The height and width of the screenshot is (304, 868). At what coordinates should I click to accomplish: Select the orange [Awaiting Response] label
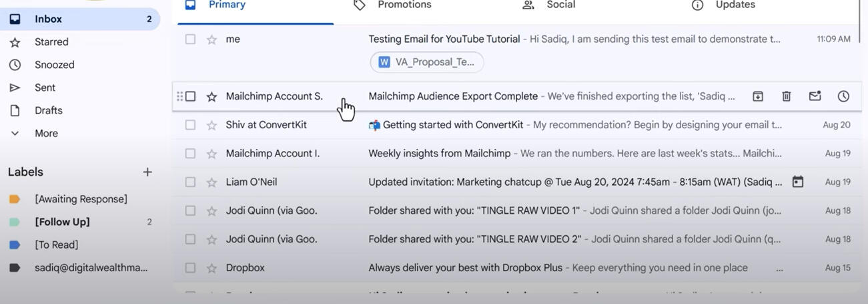point(81,199)
